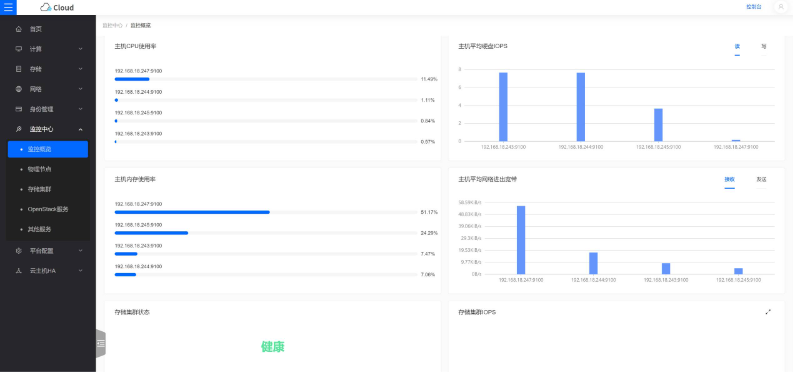793x372 pixels.
Task: Click the gear icon beside 平台配置
Action: [x=19, y=251]
